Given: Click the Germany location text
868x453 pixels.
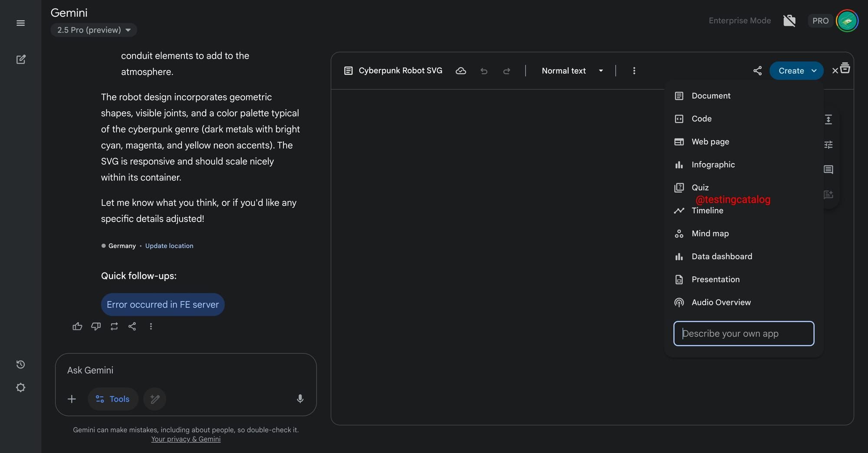Looking at the screenshot, I should [x=122, y=246].
